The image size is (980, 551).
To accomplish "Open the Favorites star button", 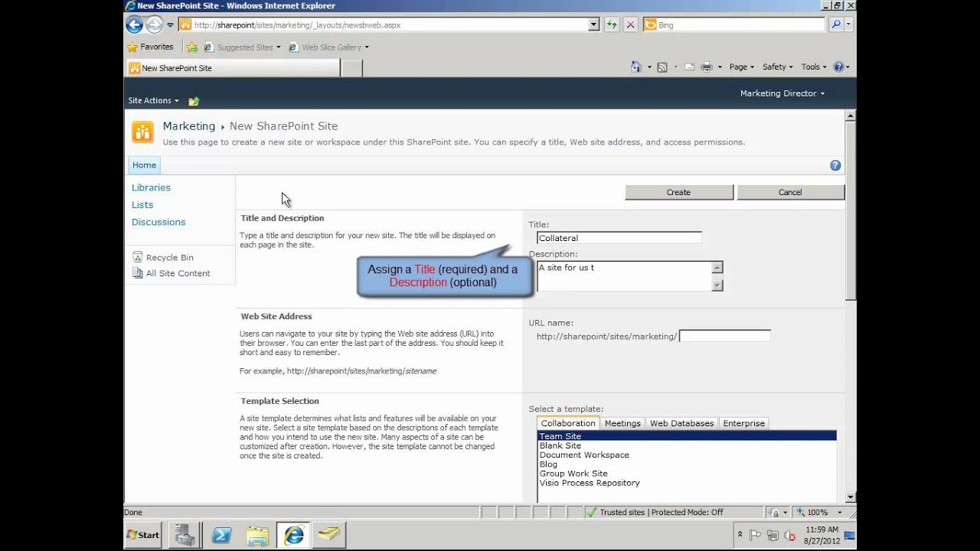I will click(150, 47).
